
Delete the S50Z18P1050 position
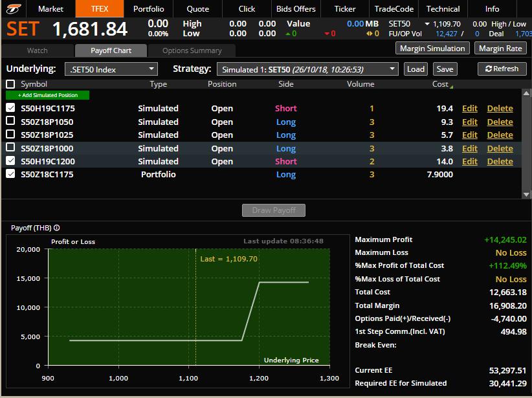tap(500, 122)
